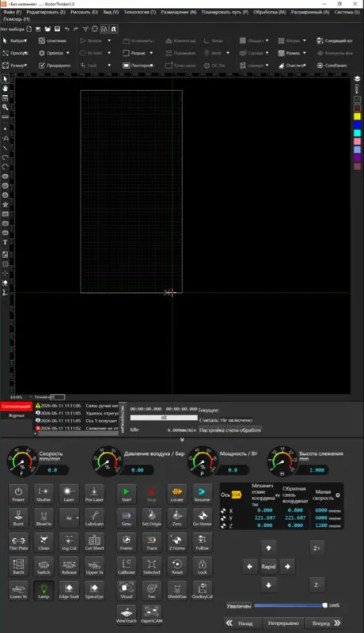Select the cyan layer color swatch

(x=357, y=133)
